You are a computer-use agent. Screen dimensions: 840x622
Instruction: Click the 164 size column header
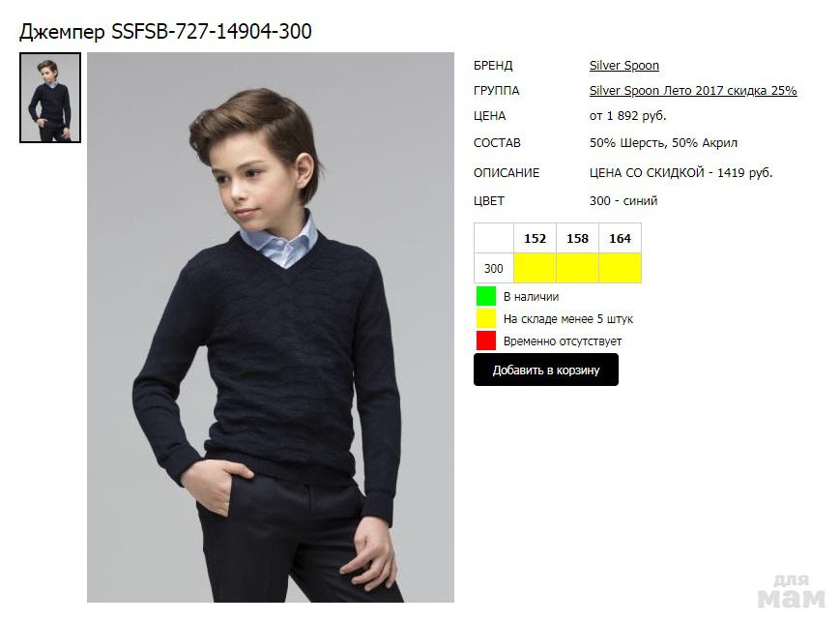(x=620, y=238)
